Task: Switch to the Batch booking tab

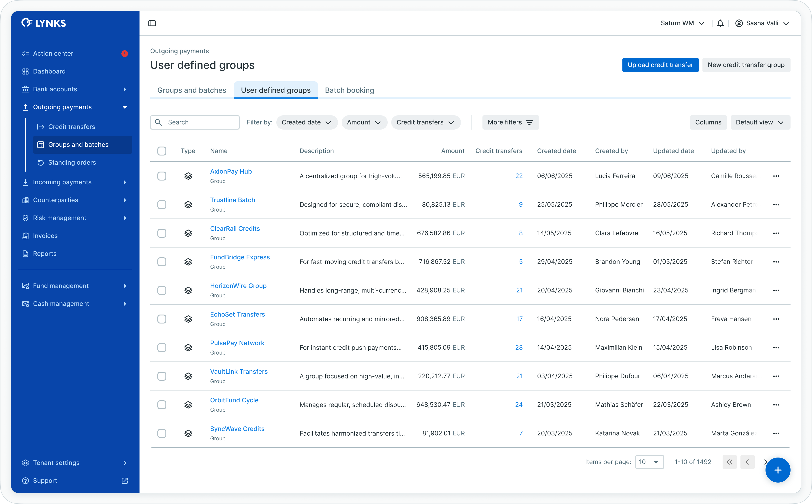Action: [349, 90]
